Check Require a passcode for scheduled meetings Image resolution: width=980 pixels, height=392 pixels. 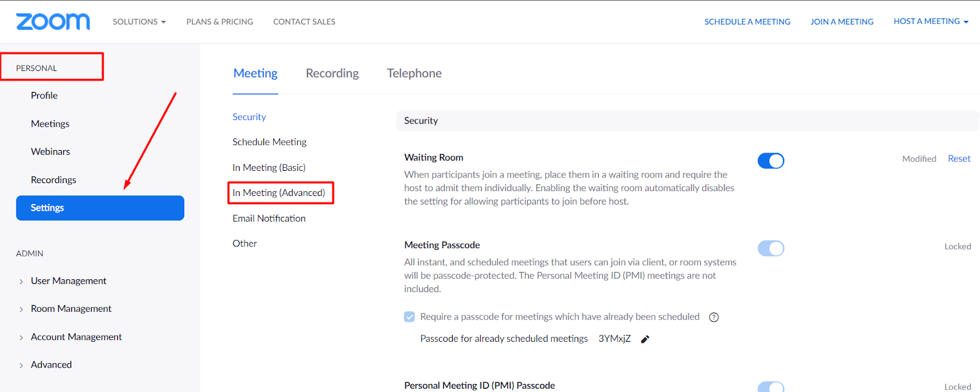point(409,317)
